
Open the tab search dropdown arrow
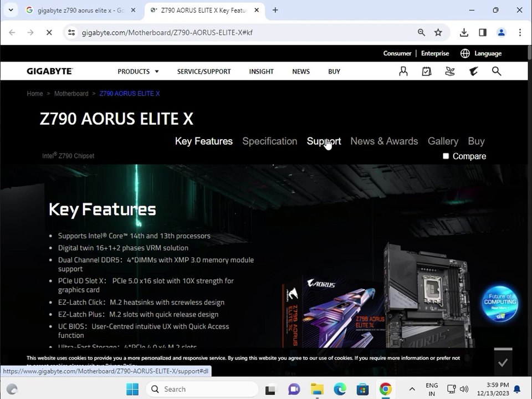11,10
